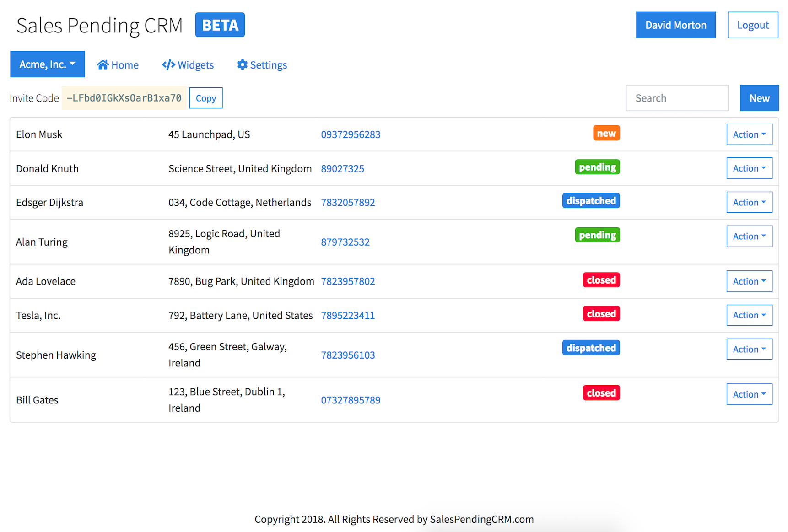The image size is (788, 532).
Task: Open Stephen Hawking's phone number 7823956103
Action: [x=348, y=355]
